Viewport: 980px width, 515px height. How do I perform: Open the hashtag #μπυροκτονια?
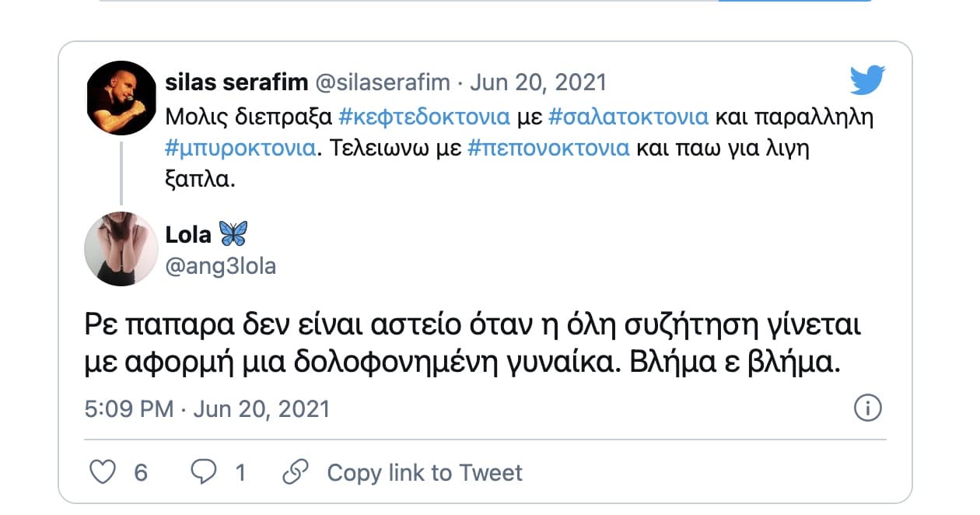click(x=241, y=148)
